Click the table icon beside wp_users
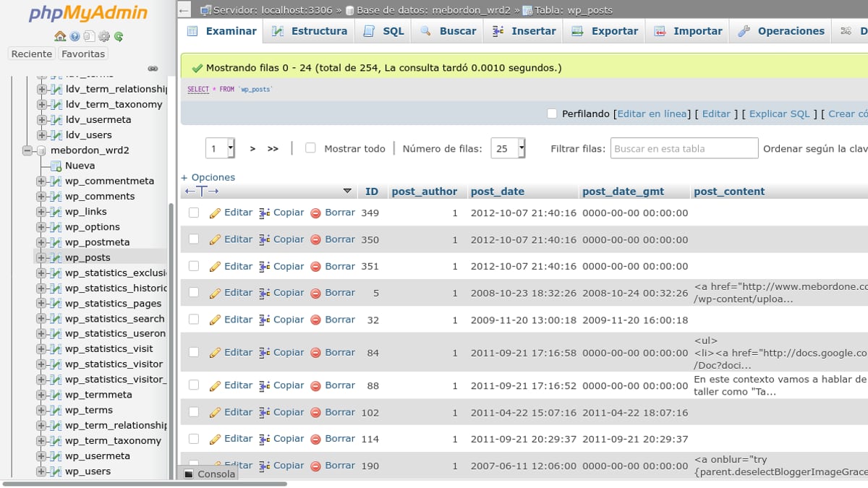The width and height of the screenshot is (868, 488). coord(56,471)
